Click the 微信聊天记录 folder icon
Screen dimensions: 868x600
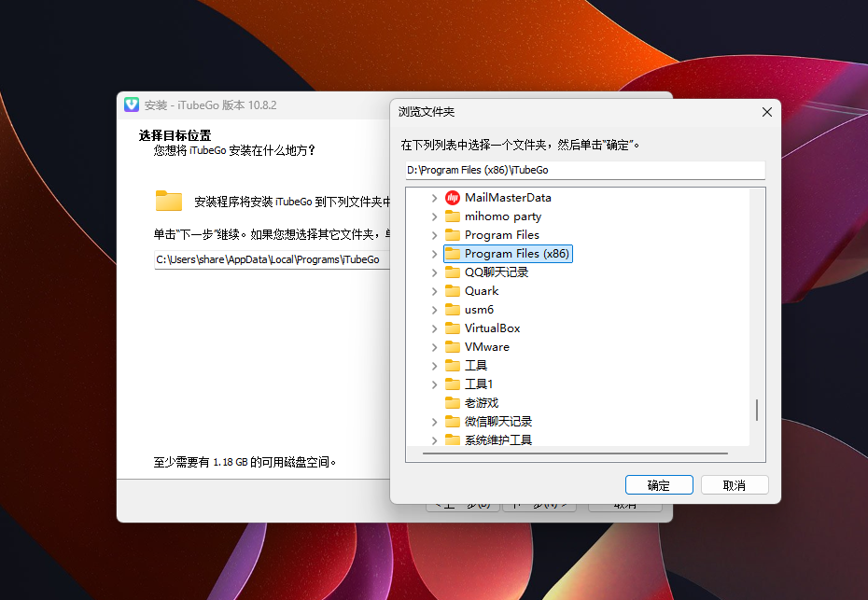(453, 422)
